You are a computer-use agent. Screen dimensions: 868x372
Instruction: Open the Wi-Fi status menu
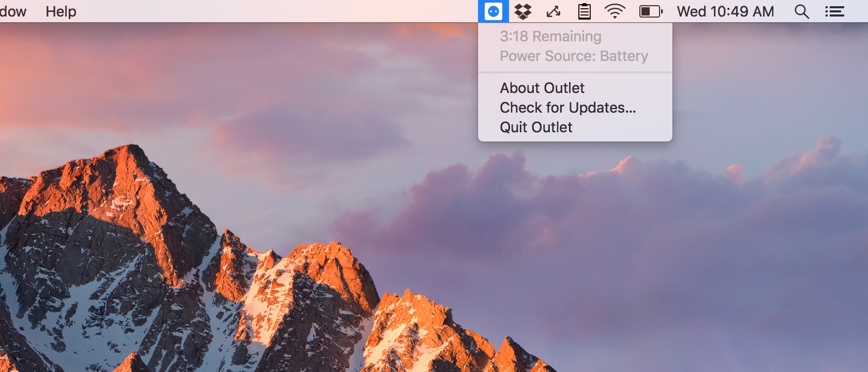tap(615, 11)
